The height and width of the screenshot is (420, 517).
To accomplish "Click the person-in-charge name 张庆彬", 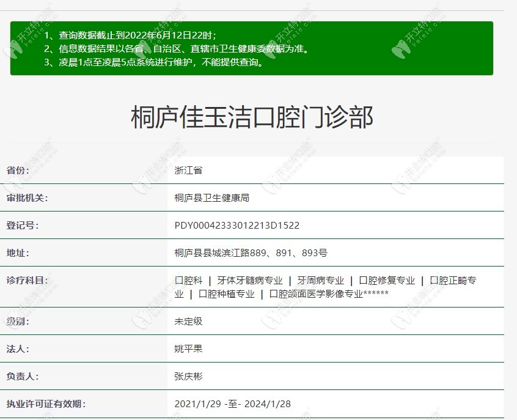I will tap(188, 377).
